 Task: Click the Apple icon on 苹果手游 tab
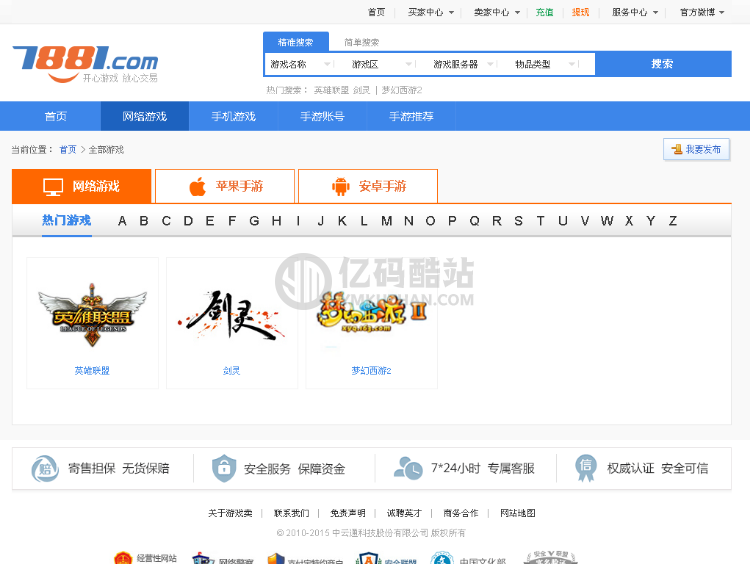click(198, 186)
